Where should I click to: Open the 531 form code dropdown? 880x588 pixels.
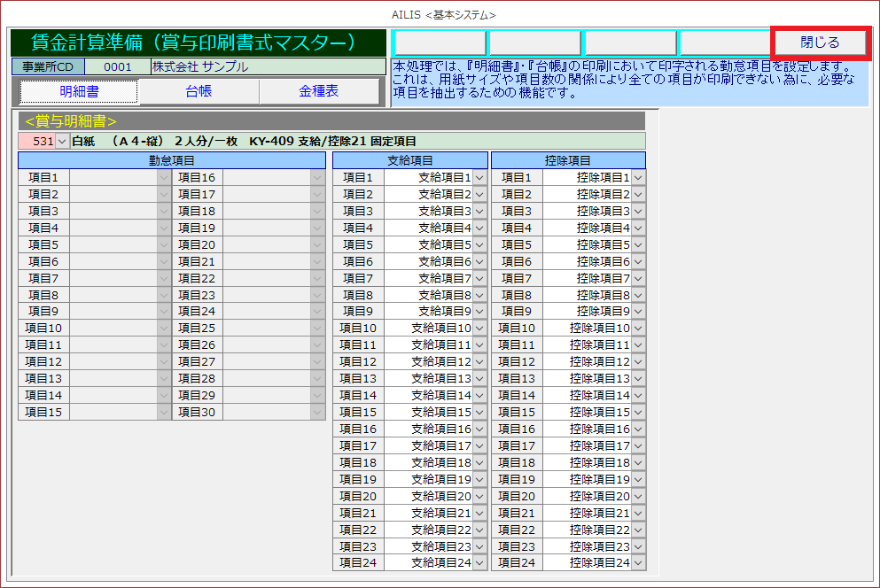(x=61, y=142)
